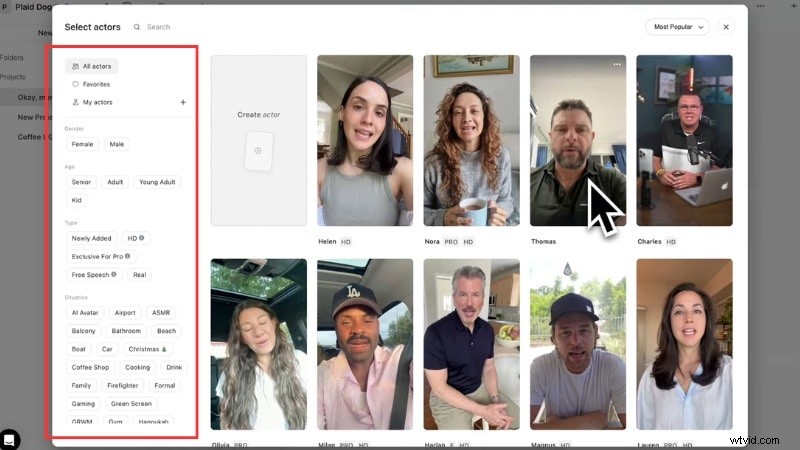Open the three-dot menu on Thomas's card
This screenshot has width=800, height=450.
pos(617,64)
